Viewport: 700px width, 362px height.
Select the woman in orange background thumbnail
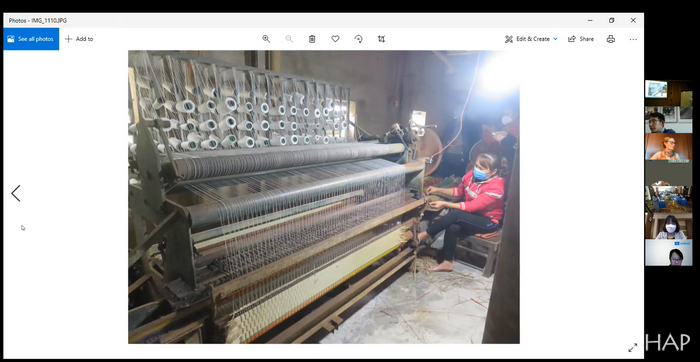click(x=668, y=147)
